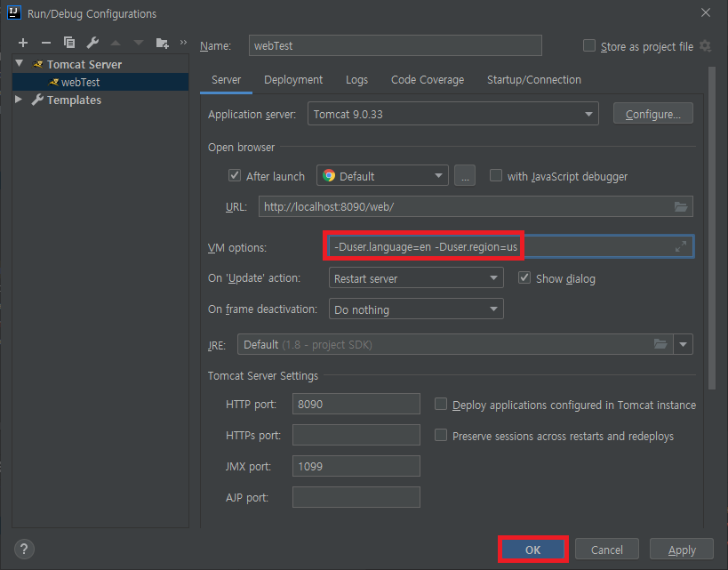
Task: Show more toolbar actions chevron
Action: point(183,43)
